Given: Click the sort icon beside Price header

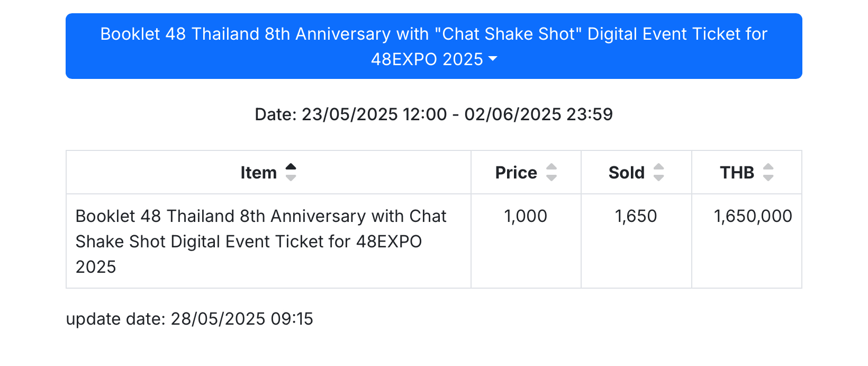Looking at the screenshot, I should tap(551, 172).
